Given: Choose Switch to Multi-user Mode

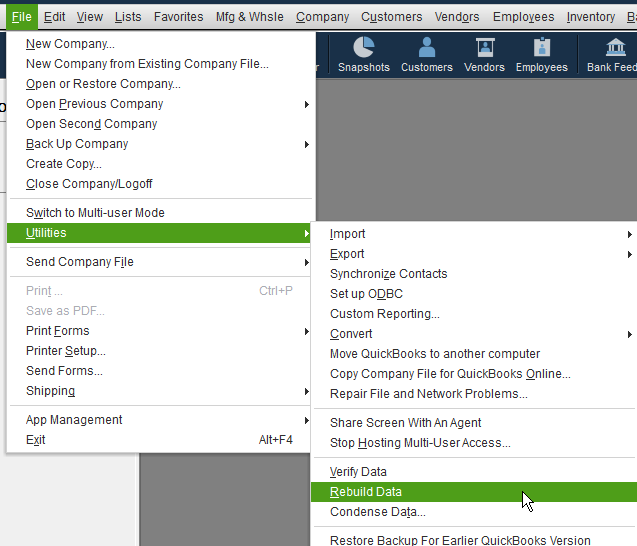Looking at the screenshot, I should coord(159,212).
